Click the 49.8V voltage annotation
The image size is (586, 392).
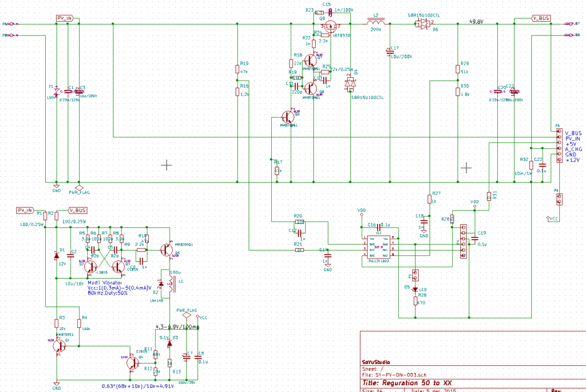(477, 21)
